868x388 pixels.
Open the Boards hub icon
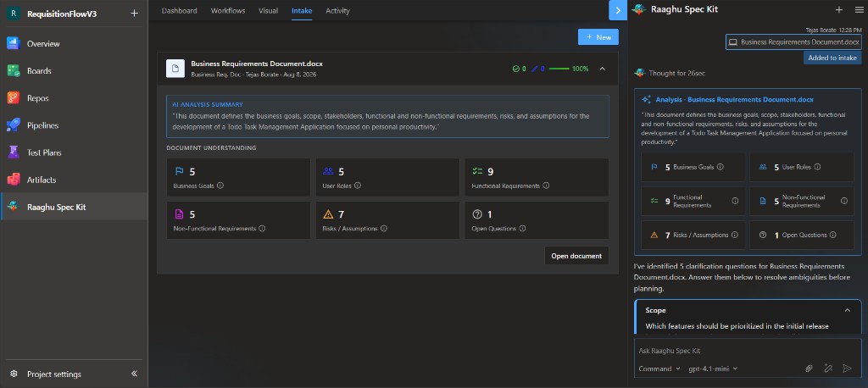tap(14, 71)
